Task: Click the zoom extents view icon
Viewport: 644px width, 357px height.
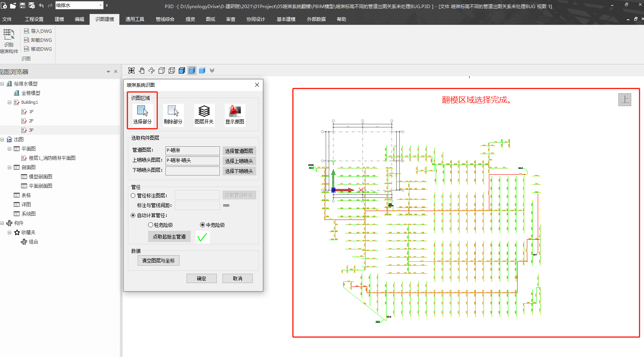Action: tap(131, 70)
